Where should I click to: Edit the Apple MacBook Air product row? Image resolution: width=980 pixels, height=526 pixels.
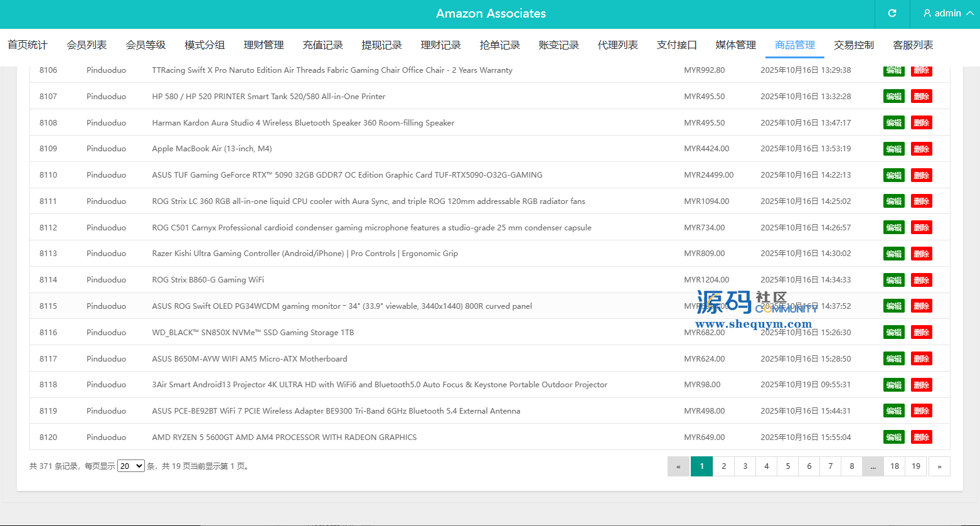pos(893,149)
